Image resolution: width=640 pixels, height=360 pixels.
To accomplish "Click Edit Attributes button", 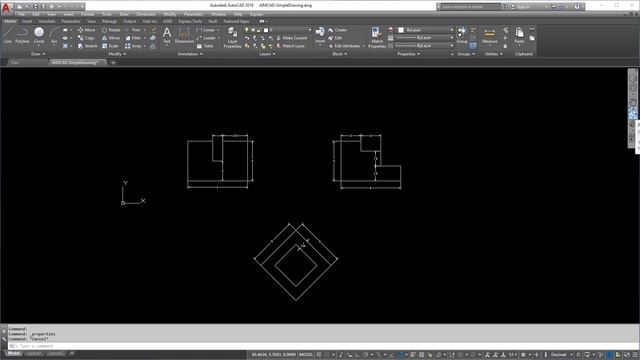I will pyautogui.click(x=345, y=46).
